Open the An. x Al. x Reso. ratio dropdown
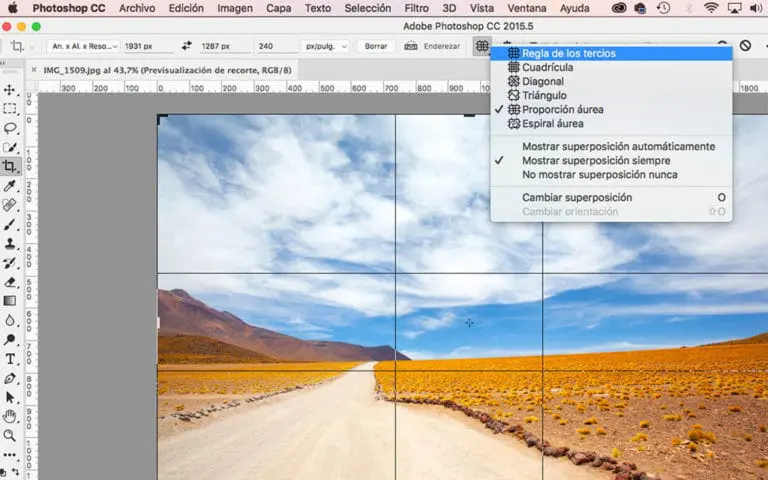This screenshot has width=768, height=480. click(x=83, y=46)
